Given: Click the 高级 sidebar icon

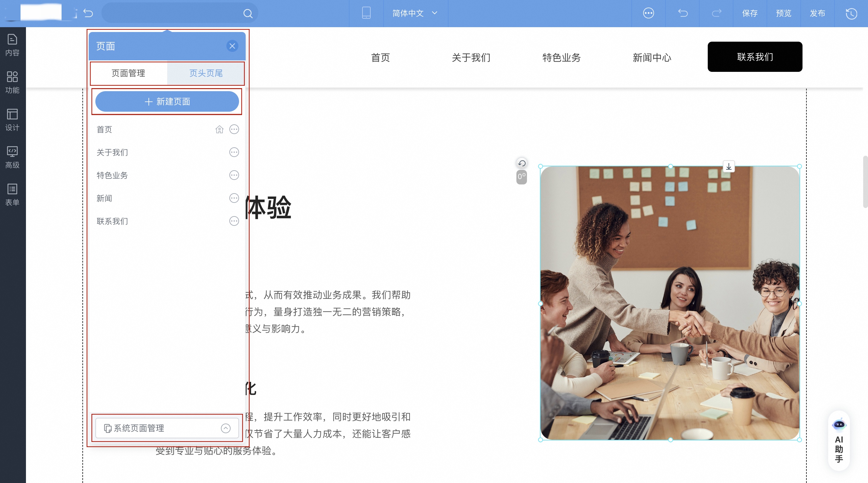Looking at the screenshot, I should (x=12, y=157).
